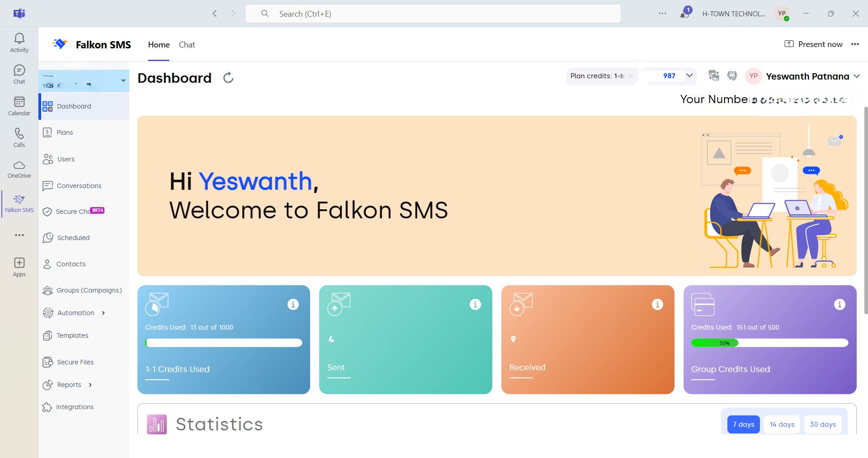
Task: Open the Teams Calendar app
Action: (19, 106)
